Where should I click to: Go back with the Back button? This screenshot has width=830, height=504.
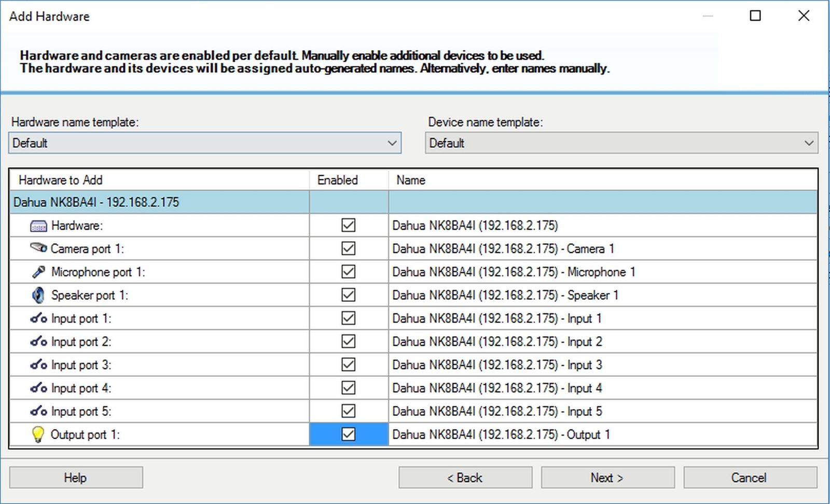(465, 478)
